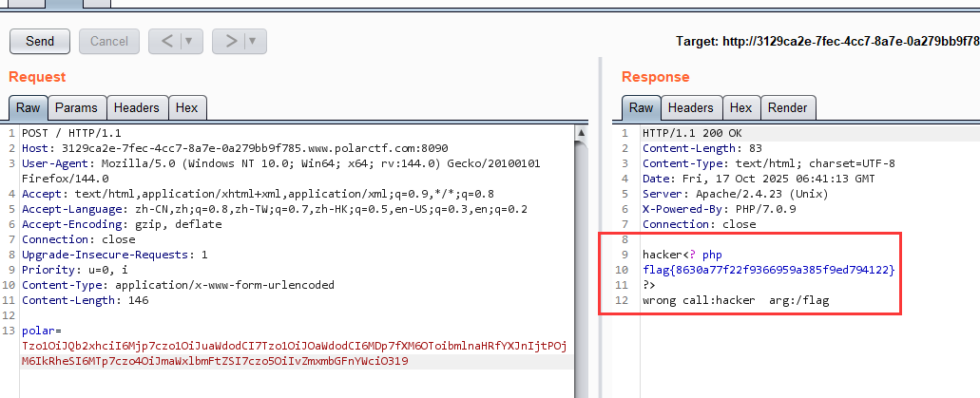Open the Response Hex tab
The width and height of the screenshot is (980, 398).
(x=740, y=107)
